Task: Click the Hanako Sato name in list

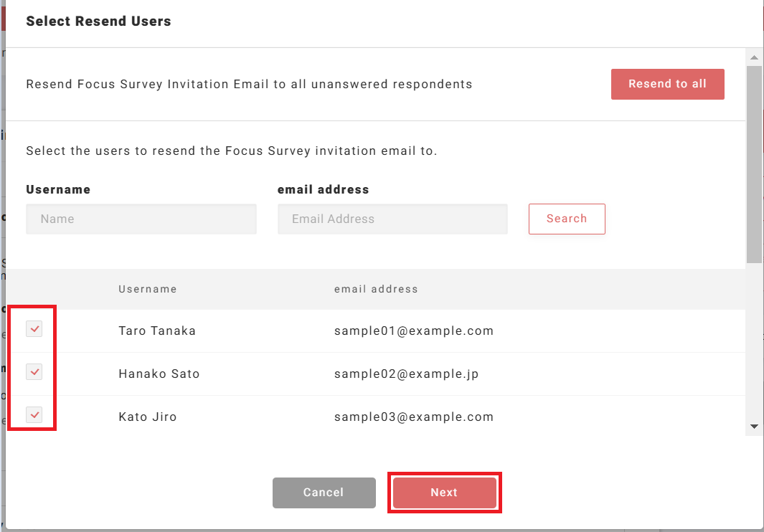Action: pyautogui.click(x=159, y=374)
